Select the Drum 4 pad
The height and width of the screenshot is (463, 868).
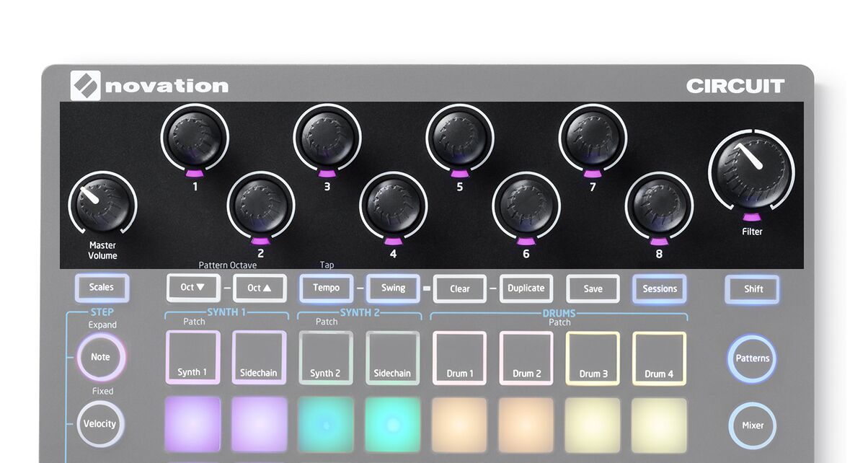tap(660, 358)
